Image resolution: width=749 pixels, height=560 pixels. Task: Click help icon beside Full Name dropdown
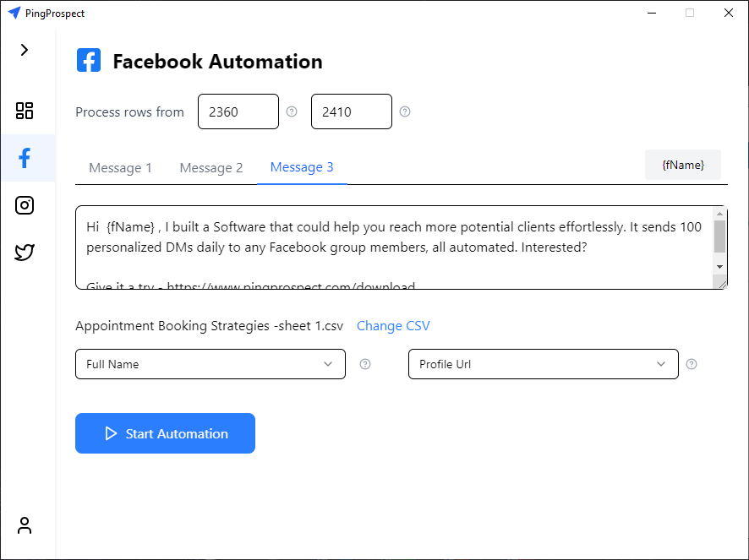coord(365,364)
